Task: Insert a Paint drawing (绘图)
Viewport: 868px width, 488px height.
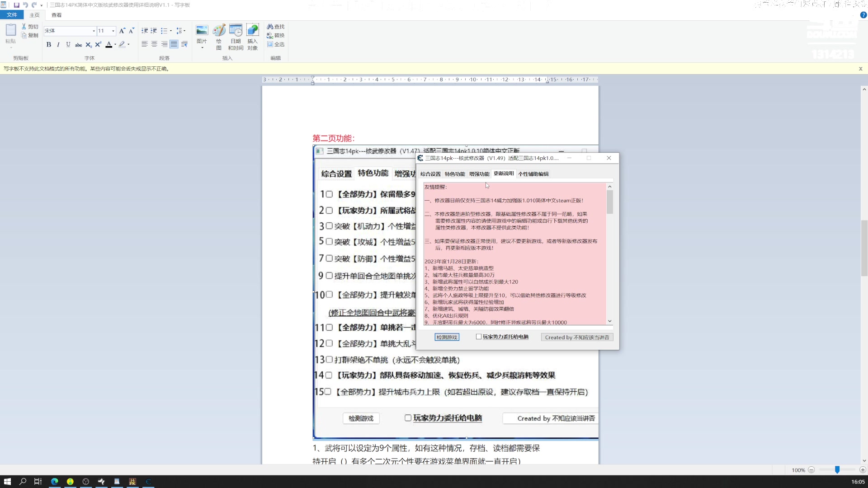Action: (219, 37)
